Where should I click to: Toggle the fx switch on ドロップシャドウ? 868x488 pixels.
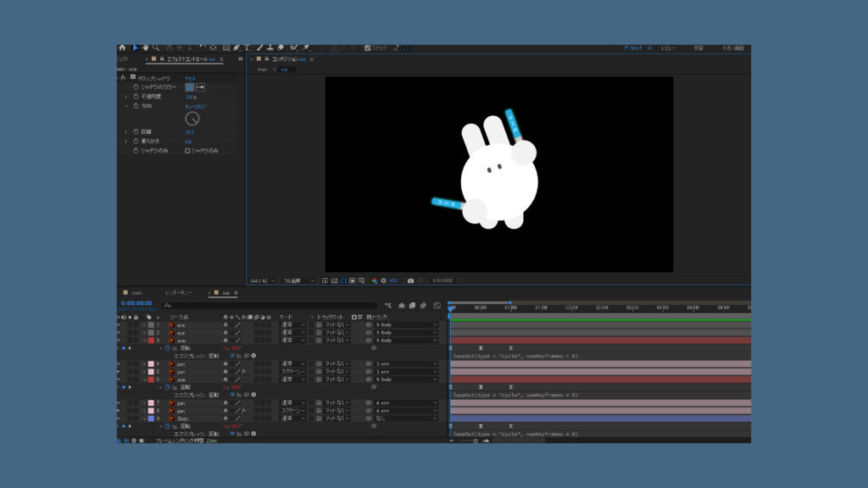tap(122, 78)
